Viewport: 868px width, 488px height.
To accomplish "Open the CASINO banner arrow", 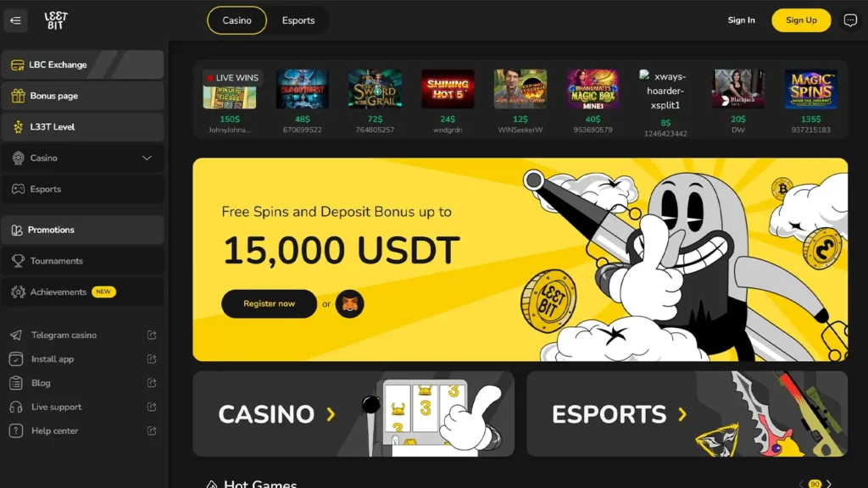I will pos(331,413).
